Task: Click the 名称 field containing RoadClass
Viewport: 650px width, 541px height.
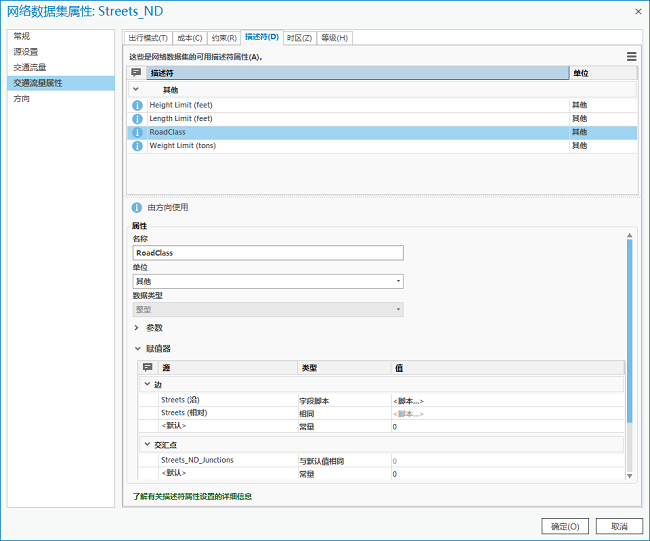Action: 267,253
